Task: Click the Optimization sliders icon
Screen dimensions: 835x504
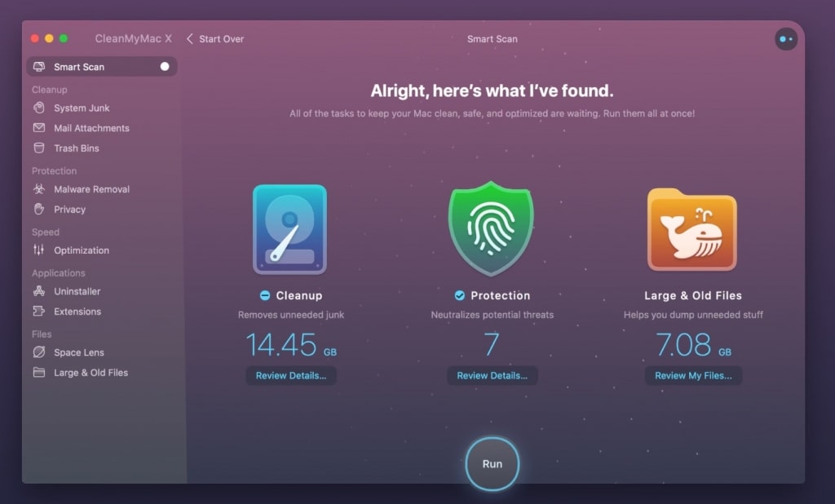Action: click(39, 250)
